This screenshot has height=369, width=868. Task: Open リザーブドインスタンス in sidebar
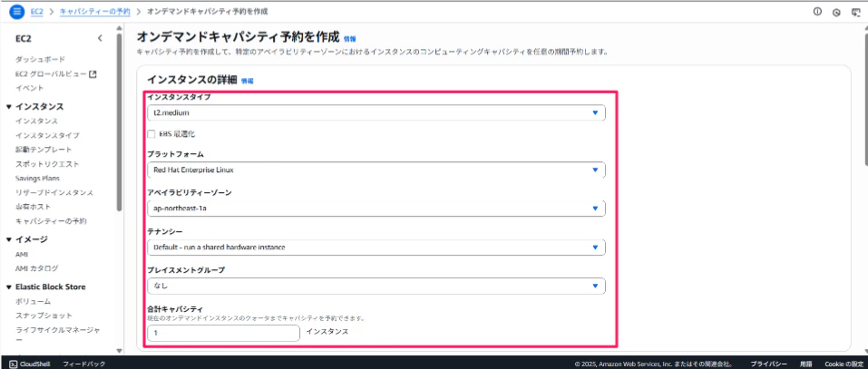(x=54, y=192)
